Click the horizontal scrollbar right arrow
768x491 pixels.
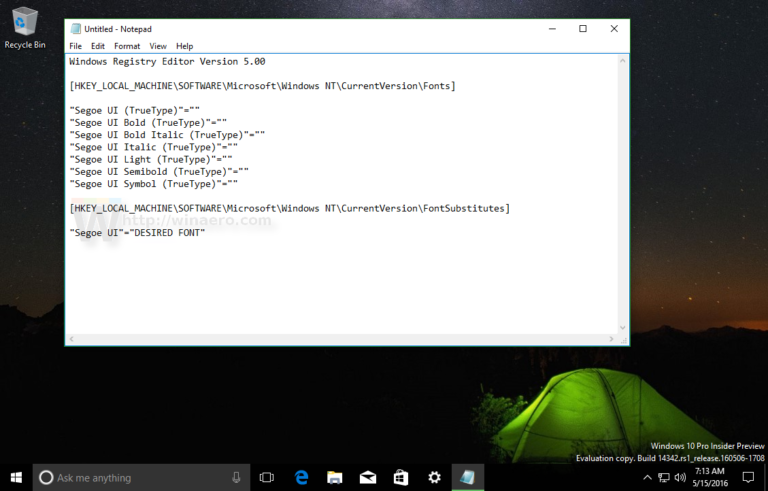(611, 339)
